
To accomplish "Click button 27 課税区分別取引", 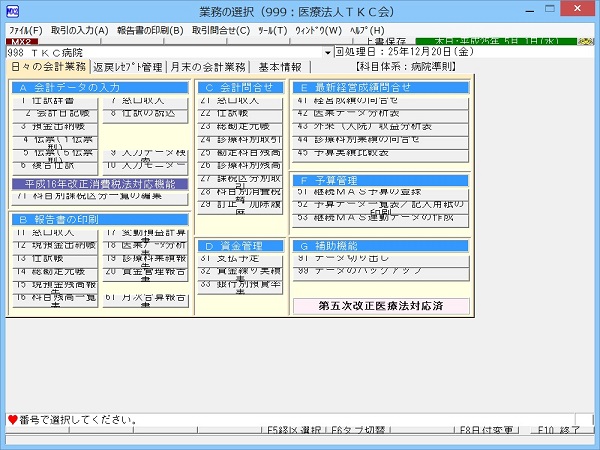I will (240, 182).
